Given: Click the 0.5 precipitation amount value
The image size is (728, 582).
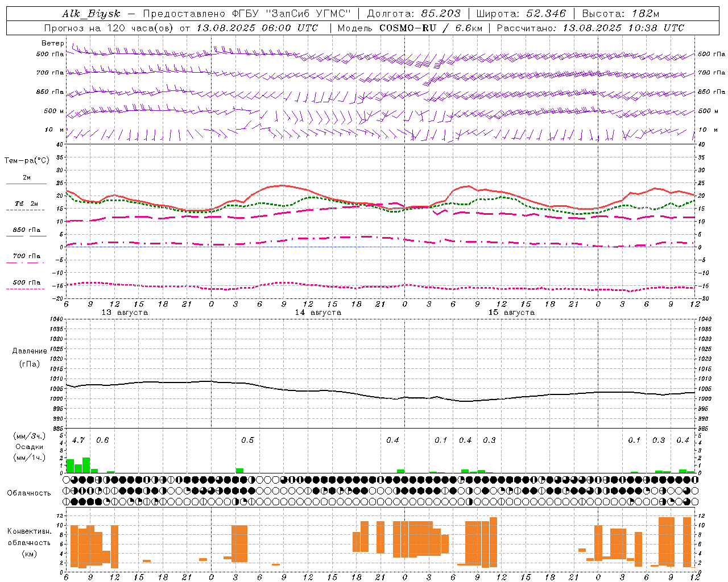Looking at the screenshot, I should click(x=247, y=440).
